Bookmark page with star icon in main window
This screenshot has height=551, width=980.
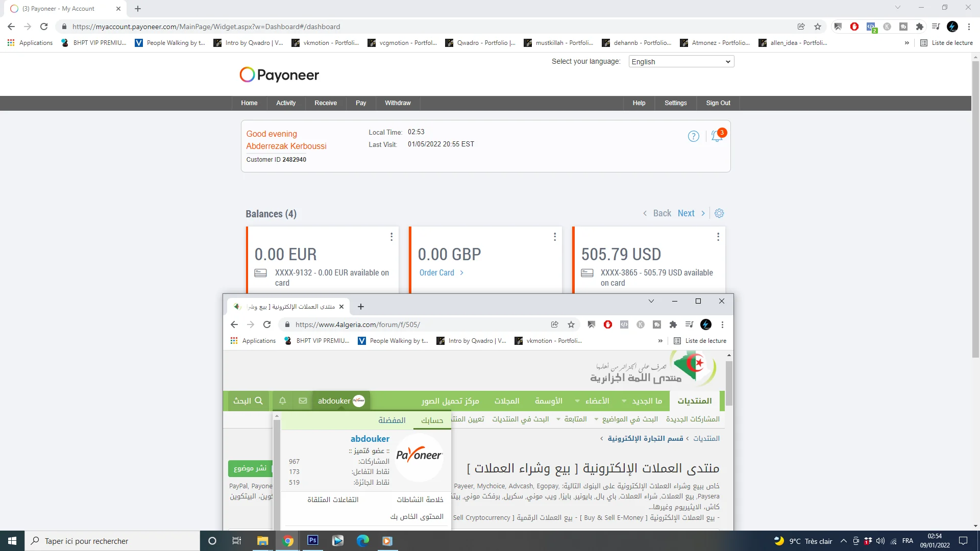818,27
